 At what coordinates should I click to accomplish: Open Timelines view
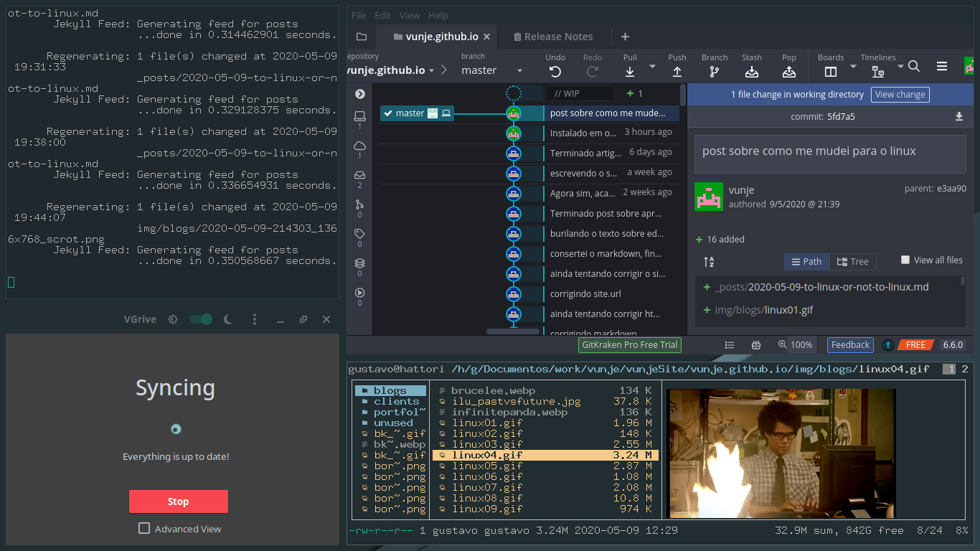point(878,65)
